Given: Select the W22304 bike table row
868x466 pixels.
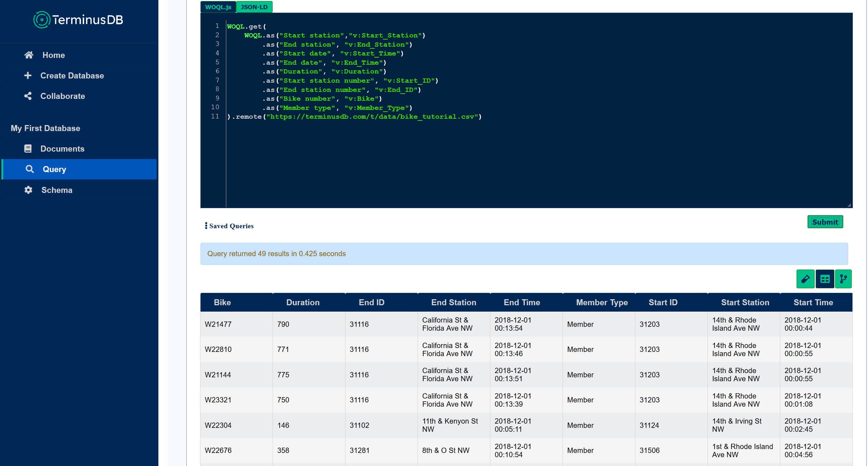Looking at the screenshot, I should tap(218, 425).
